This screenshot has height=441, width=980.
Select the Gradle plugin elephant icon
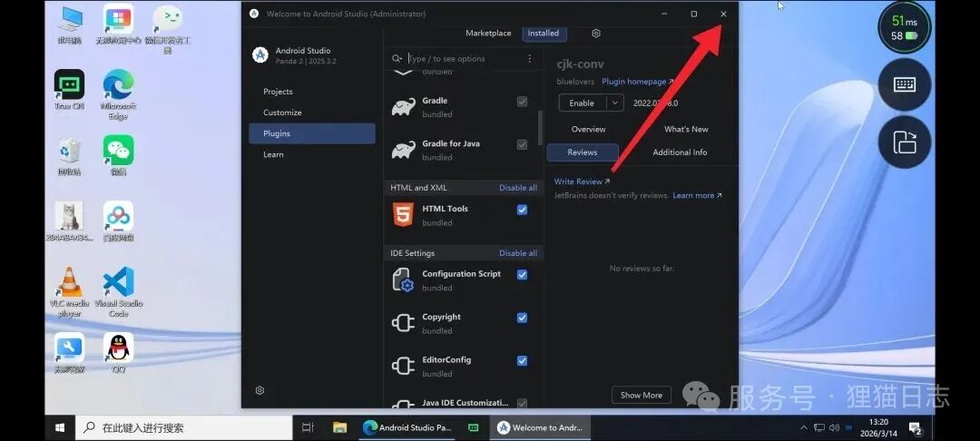point(403,107)
